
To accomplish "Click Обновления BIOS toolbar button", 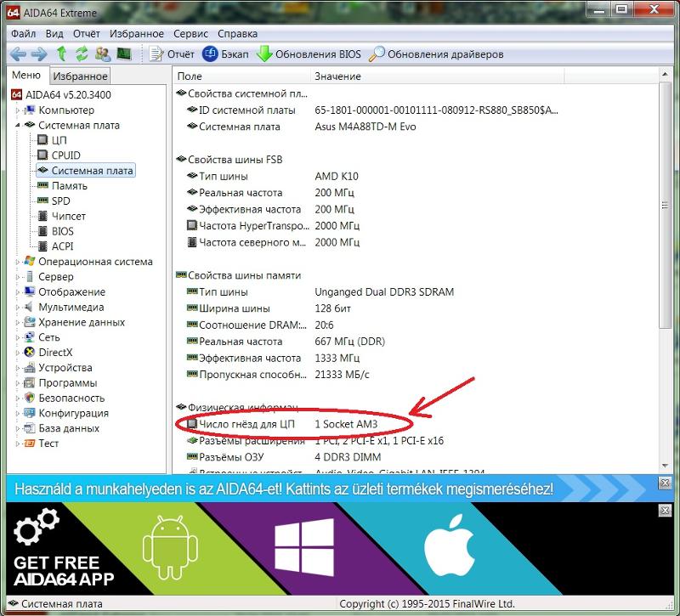I will coord(309,54).
